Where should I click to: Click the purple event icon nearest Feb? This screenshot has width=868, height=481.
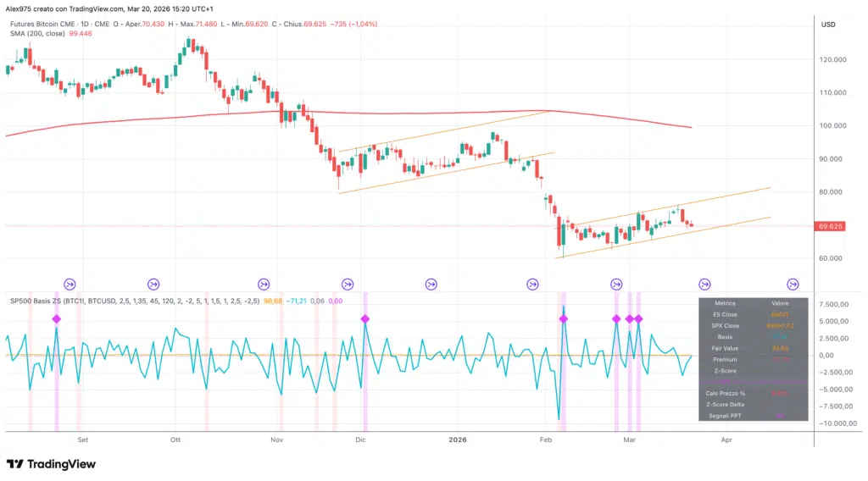click(x=533, y=285)
